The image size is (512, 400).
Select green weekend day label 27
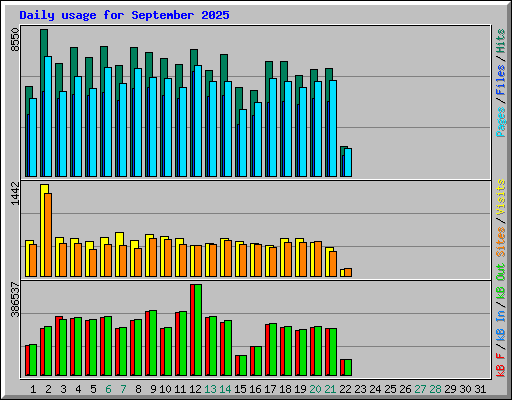tap(420, 389)
